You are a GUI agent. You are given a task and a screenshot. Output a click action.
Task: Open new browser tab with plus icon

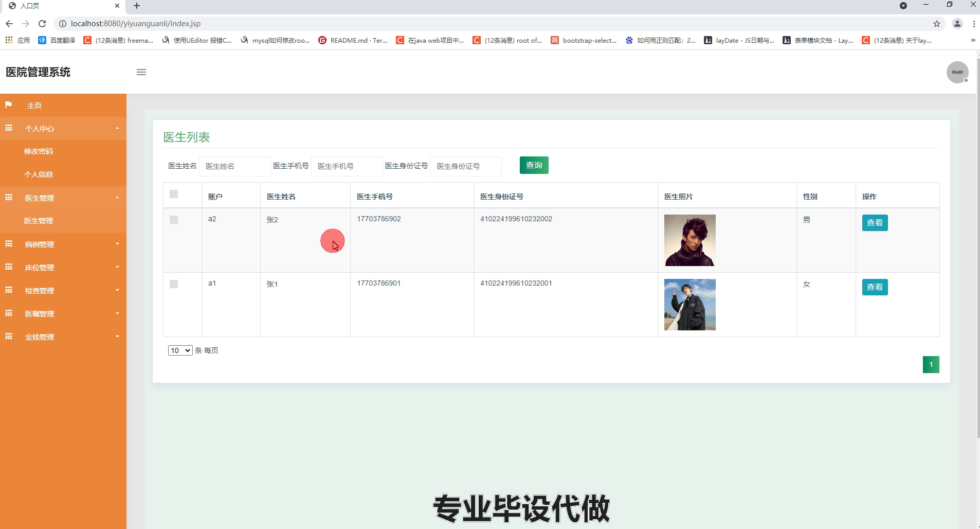(x=137, y=6)
